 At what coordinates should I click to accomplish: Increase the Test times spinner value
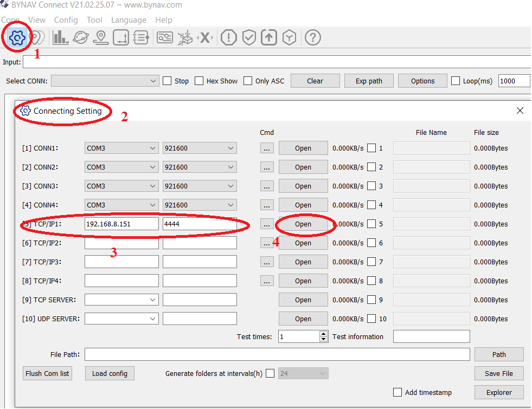pyautogui.click(x=324, y=334)
